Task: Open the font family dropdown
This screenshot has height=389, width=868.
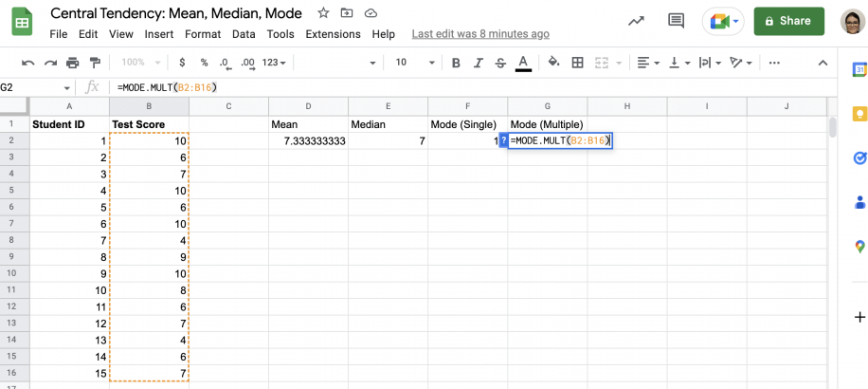Action: pyautogui.click(x=337, y=63)
